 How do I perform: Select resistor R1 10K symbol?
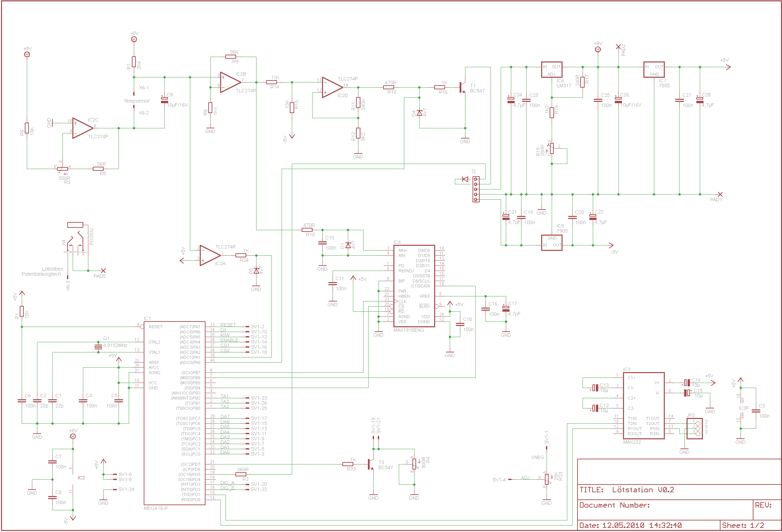22,311
